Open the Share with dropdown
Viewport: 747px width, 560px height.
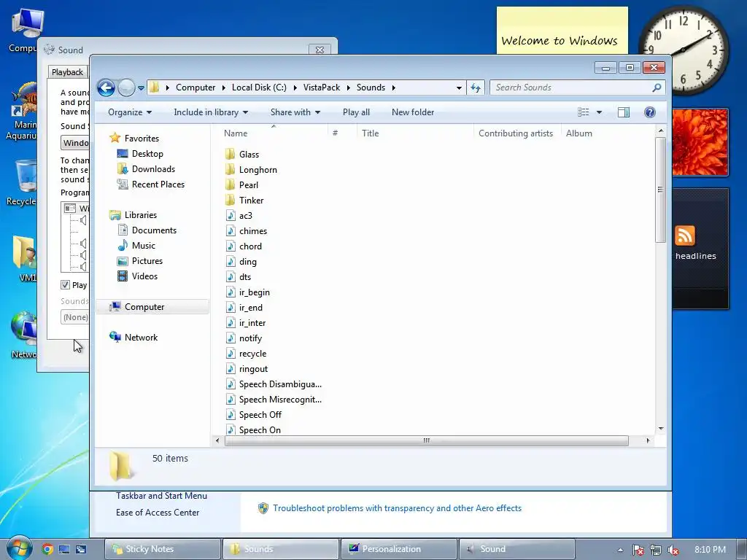(x=295, y=112)
